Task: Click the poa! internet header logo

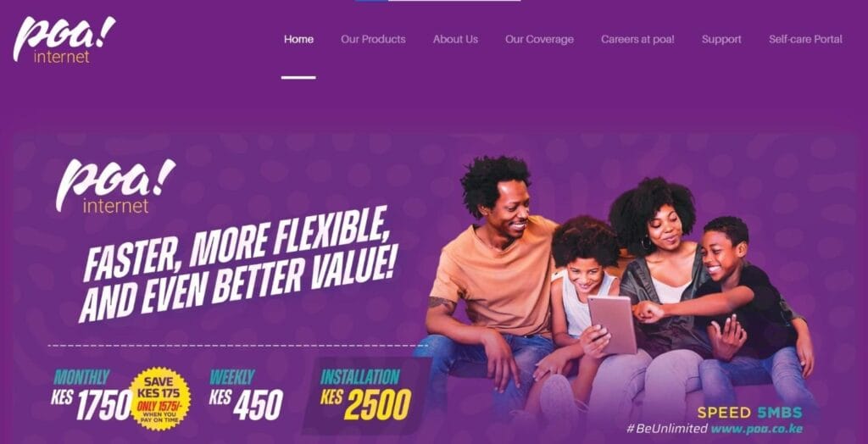Action: click(64, 39)
